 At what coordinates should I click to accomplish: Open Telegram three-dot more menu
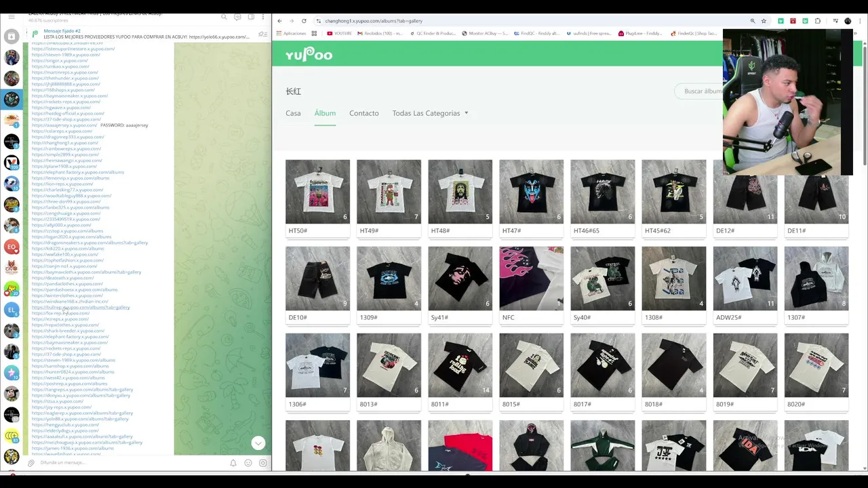[263, 17]
